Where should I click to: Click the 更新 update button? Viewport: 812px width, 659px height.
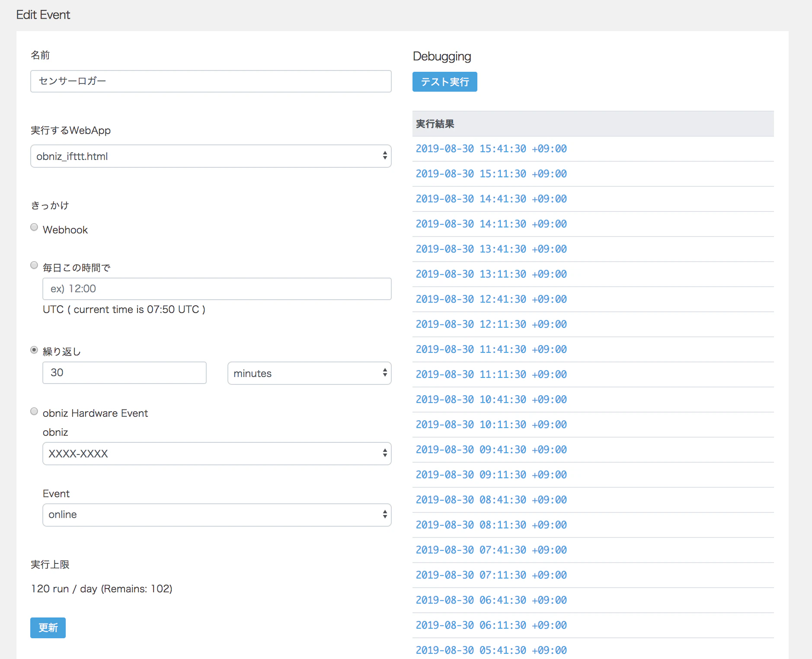point(48,628)
